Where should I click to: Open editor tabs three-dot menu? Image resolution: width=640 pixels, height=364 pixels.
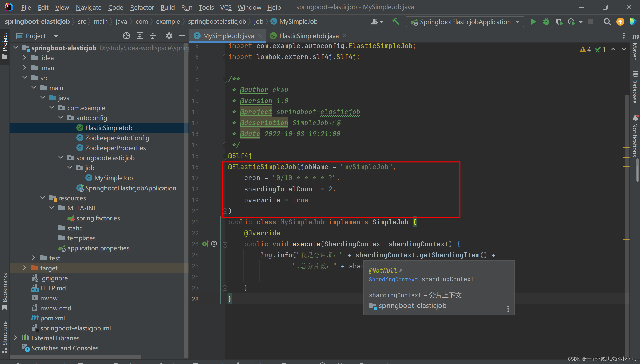click(624, 36)
